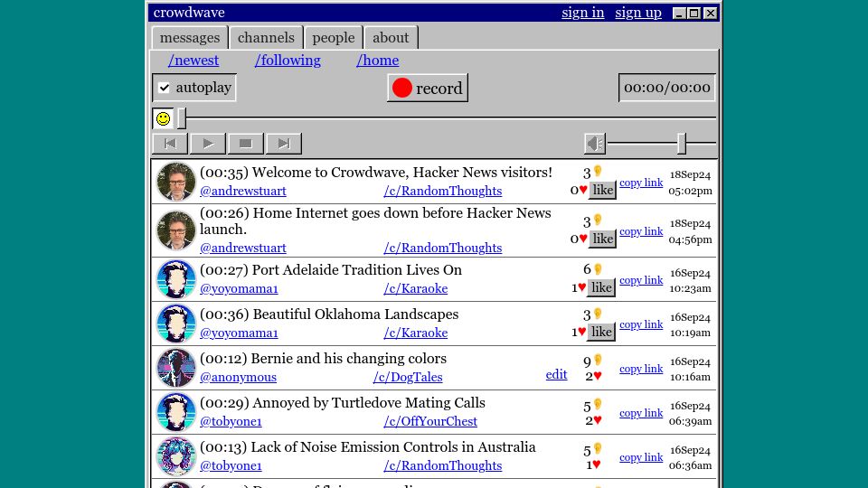Open the /c/OffYourChest channel
868x488 pixels.
[x=430, y=422]
